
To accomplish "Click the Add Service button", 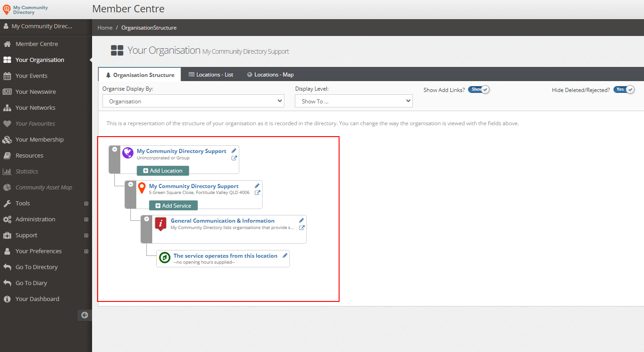I will (173, 205).
